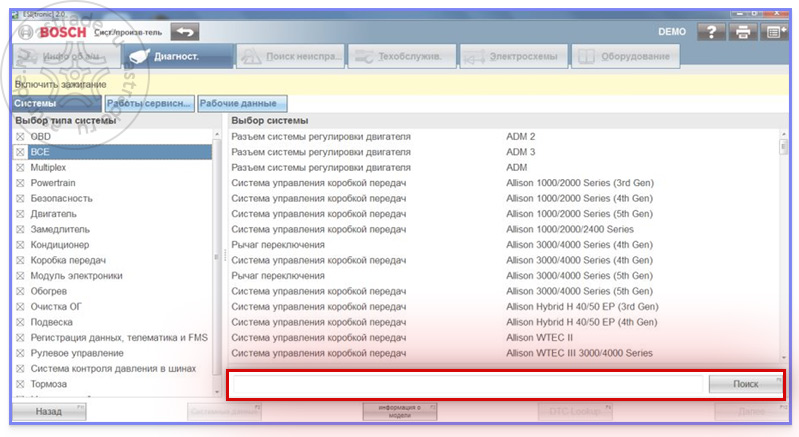Select Подвеска system type
Image resolution: width=799 pixels, height=437 pixels.
(112, 322)
